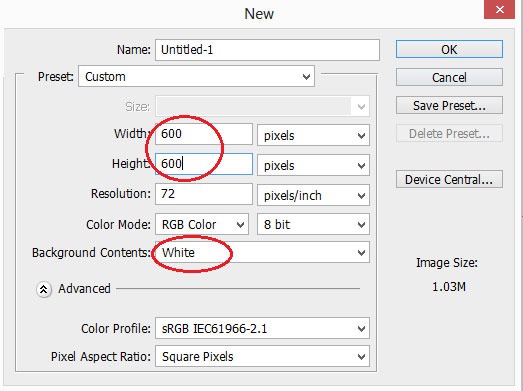523x391 pixels.
Task: Open the Preset dropdown showing Custom
Action: click(196, 76)
